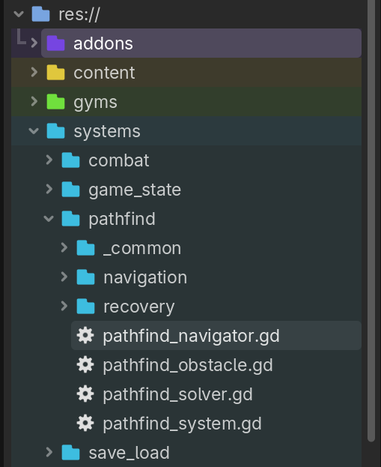Select the addons folder name
The width and height of the screenshot is (381, 467).
(x=103, y=44)
